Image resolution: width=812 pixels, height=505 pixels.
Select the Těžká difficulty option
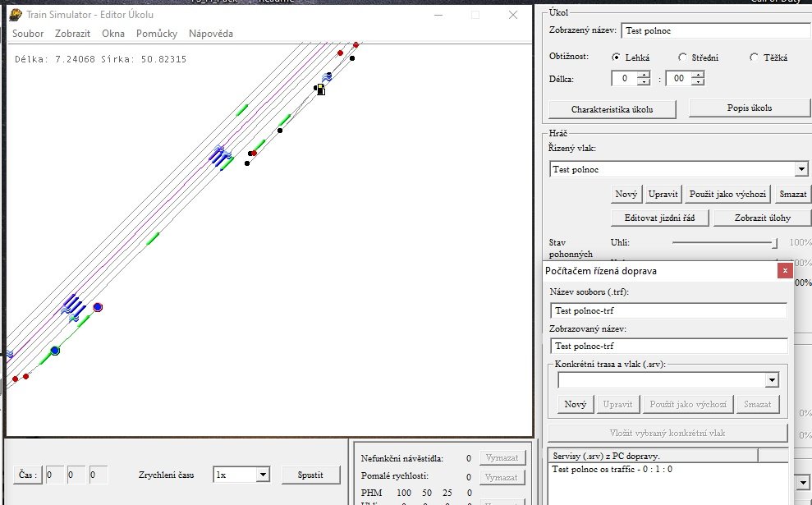pyautogui.click(x=755, y=57)
